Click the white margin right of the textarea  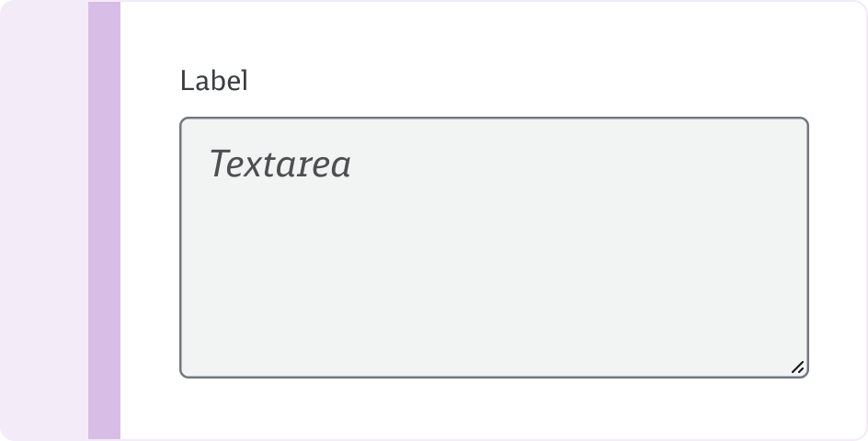coord(835,248)
